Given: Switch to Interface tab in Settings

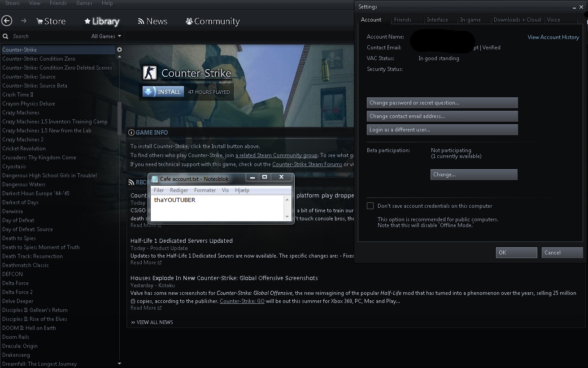Looking at the screenshot, I should point(437,20).
